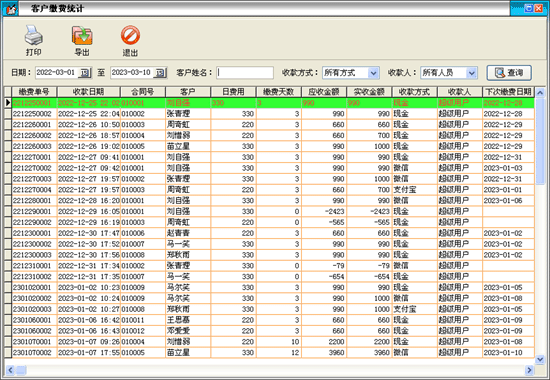Expand the 收款人 dropdown

[472, 73]
